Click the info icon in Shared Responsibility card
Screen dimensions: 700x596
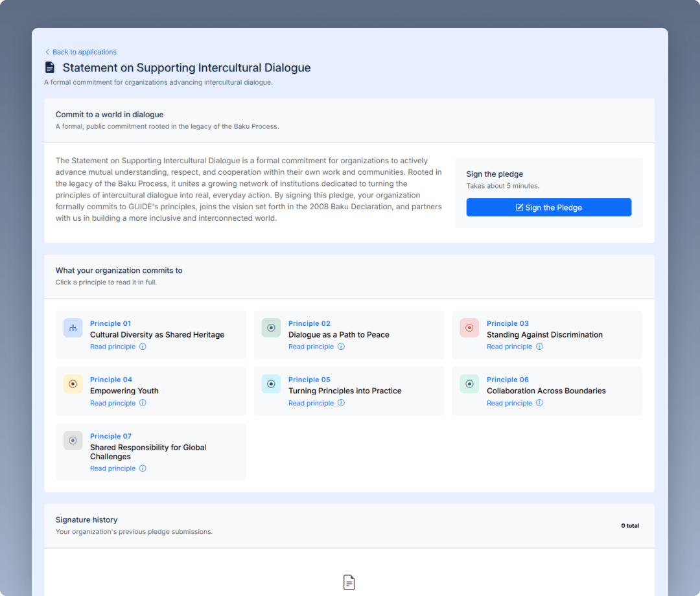click(x=143, y=468)
